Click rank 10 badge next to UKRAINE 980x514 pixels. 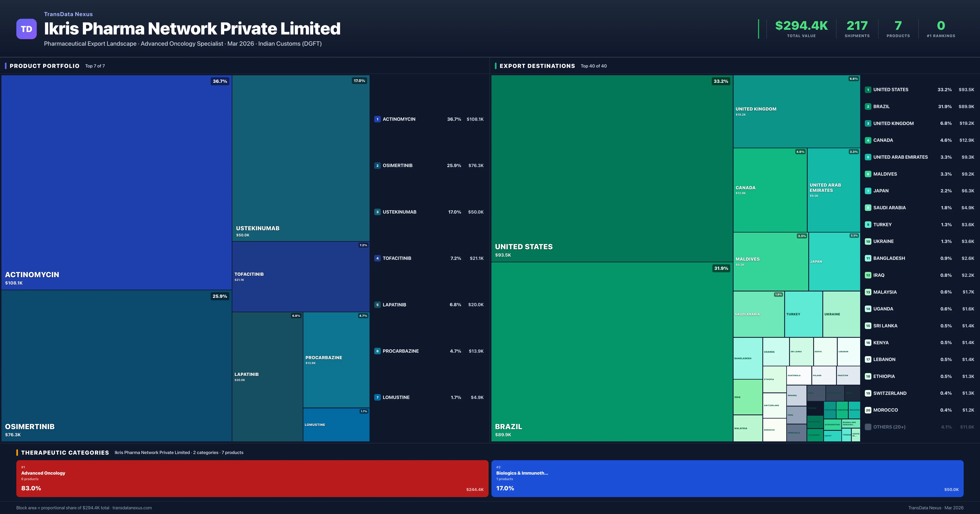click(x=868, y=241)
